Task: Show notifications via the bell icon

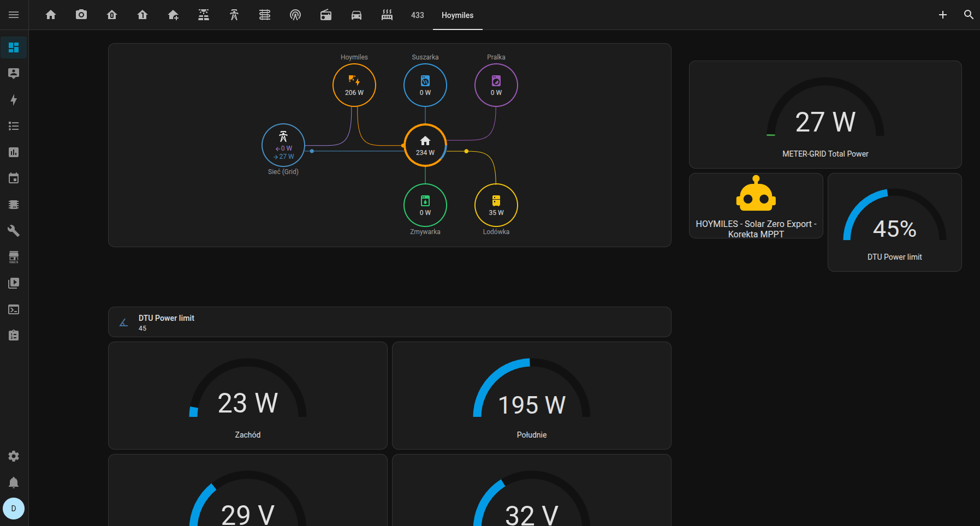Action: click(x=14, y=482)
